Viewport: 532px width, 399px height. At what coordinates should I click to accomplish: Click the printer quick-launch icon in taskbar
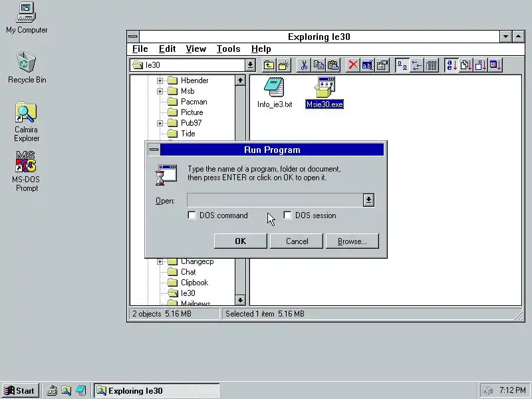[x=52, y=390]
